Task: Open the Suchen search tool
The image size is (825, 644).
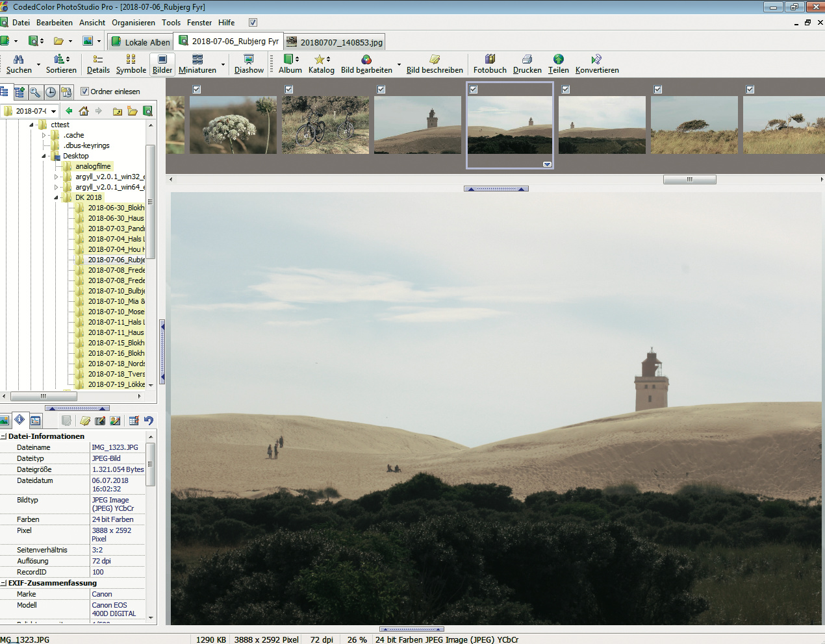Action: click(x=19, y=64)
